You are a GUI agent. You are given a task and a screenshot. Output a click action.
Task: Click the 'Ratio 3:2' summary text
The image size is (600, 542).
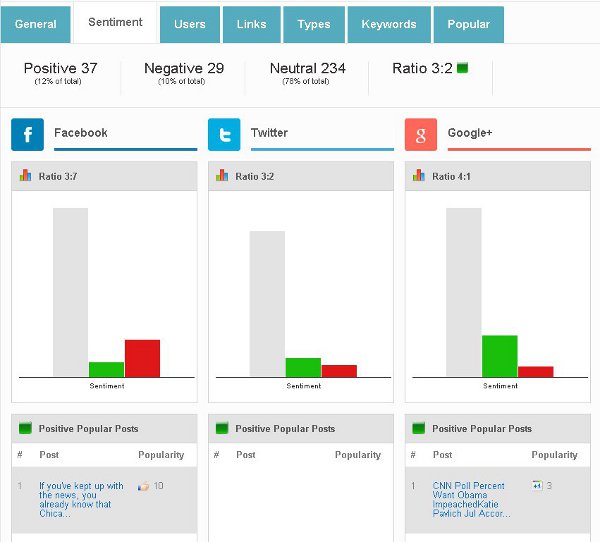point(422,68)
